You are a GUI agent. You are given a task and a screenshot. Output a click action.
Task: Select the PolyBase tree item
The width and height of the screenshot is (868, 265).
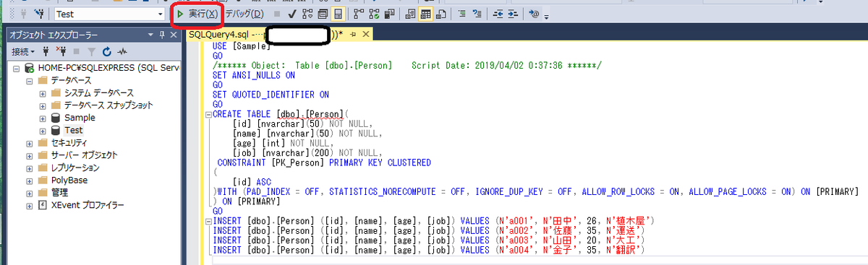(x=70, y=180)
